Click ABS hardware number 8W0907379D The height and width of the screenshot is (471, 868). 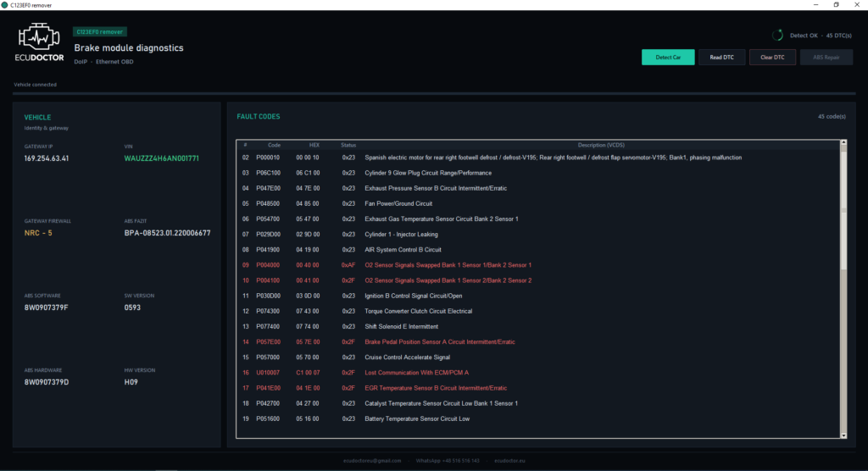[47, 382]
